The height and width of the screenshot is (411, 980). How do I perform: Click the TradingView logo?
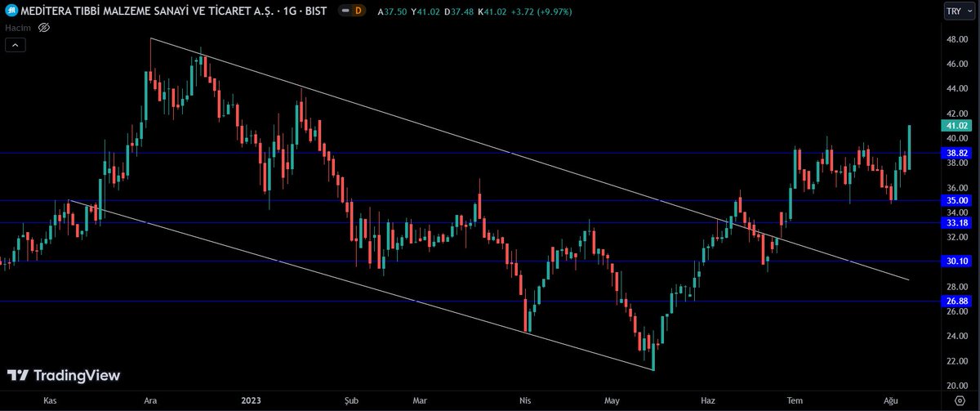pos(65,376)
